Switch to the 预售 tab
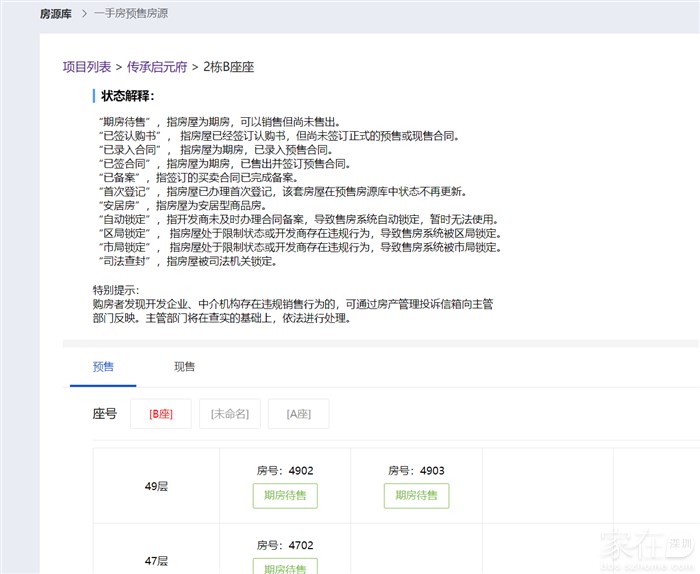This screenshot has width=700, height=574. [103, 367]
